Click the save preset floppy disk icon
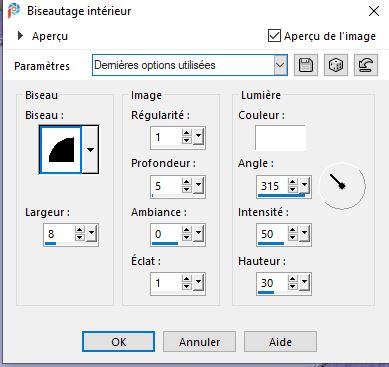 (x=306, y=65)
